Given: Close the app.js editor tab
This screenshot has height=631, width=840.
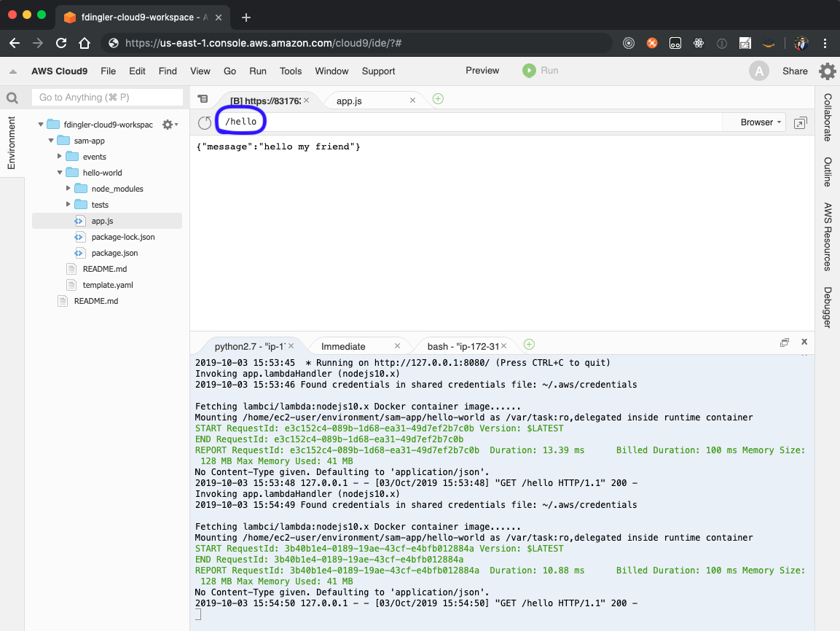Looking at the screenshot, I should (412, 100).
